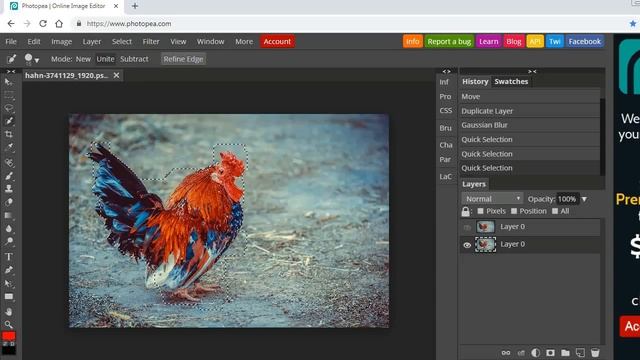Add a raster mask to layer
Screen dimensions: 640x360
[550, 353]
